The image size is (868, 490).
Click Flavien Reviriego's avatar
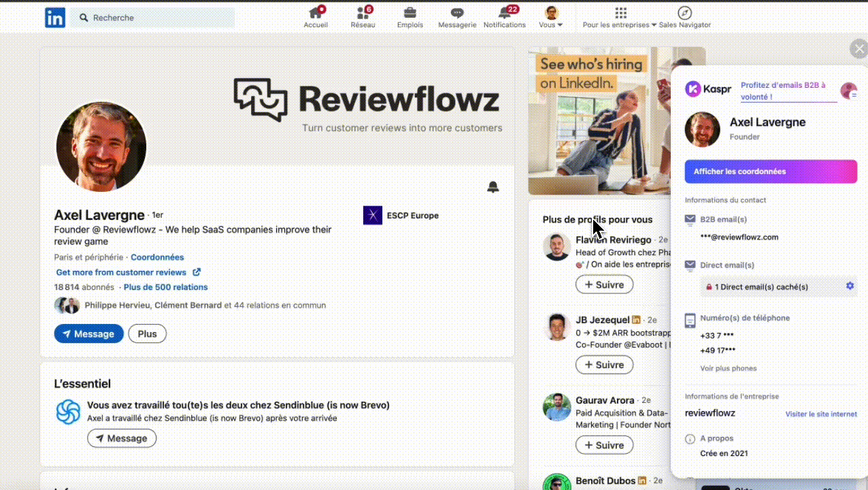(556, 246)
